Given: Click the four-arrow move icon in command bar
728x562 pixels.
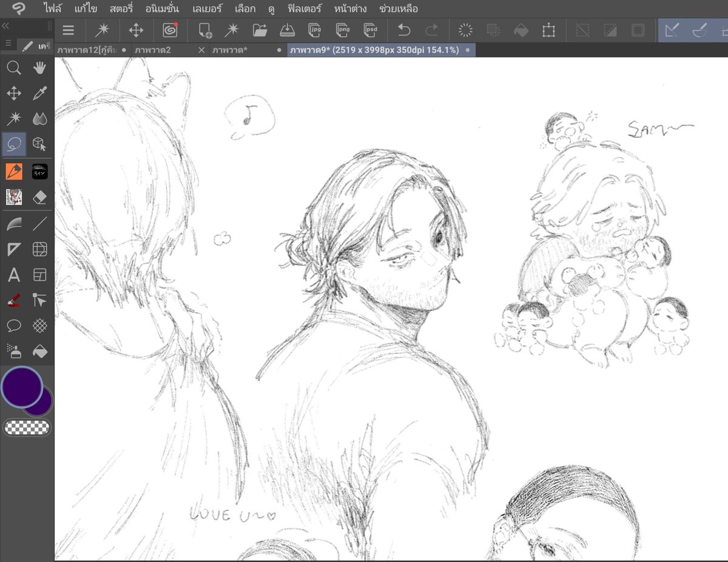Looking at the screenshot, I should point(136,30).
